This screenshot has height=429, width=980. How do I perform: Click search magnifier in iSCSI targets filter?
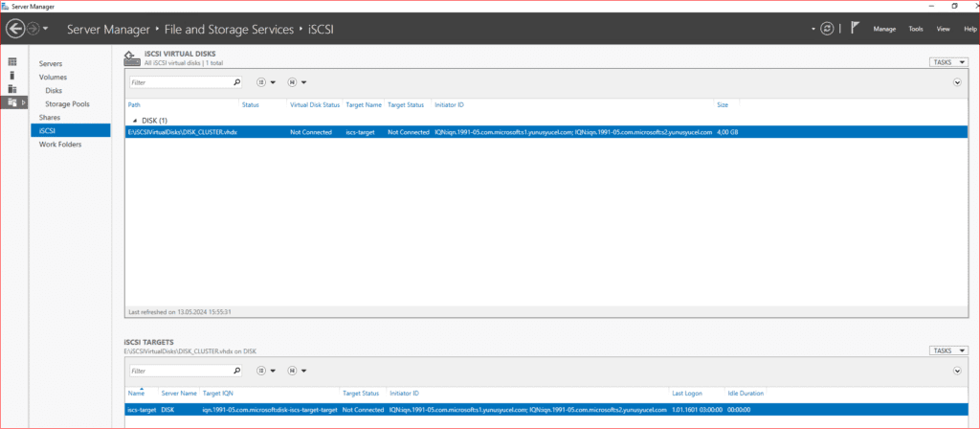pyautogui.click(x=237, y=371)
